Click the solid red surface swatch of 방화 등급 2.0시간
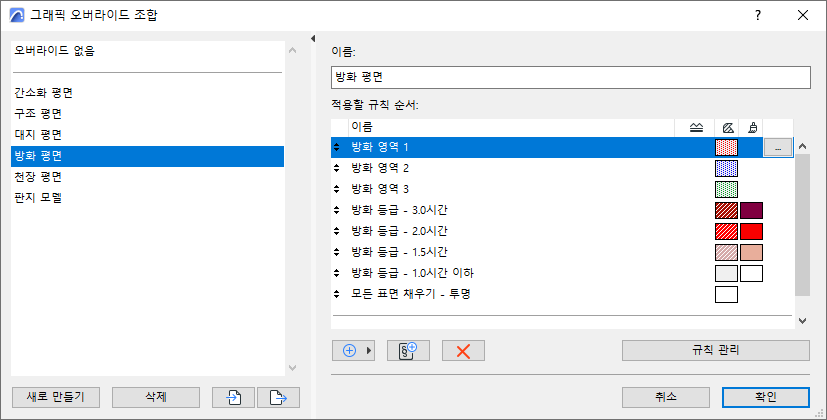This screenshot has height=420, width=827. (x=751, y=231)
